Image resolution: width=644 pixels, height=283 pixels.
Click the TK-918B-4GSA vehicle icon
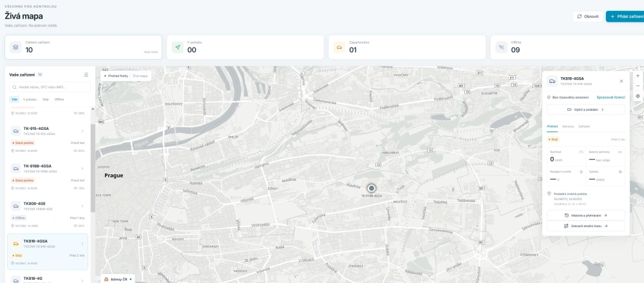pos(15,169)
